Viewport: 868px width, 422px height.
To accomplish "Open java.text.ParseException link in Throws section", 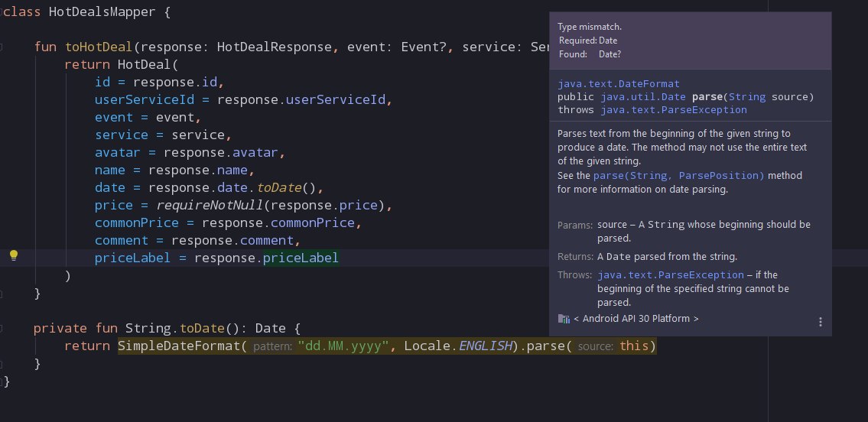I will point(671,275).
